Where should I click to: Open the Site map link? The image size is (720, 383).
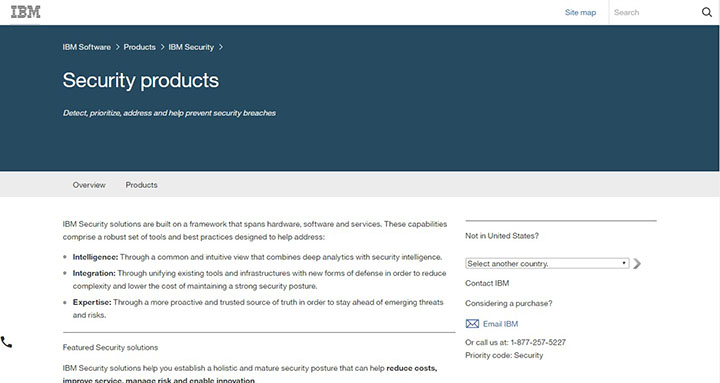[580, 12]
